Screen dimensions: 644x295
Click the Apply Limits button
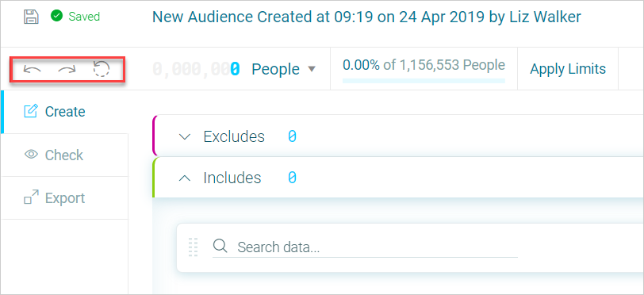[568, 69]
